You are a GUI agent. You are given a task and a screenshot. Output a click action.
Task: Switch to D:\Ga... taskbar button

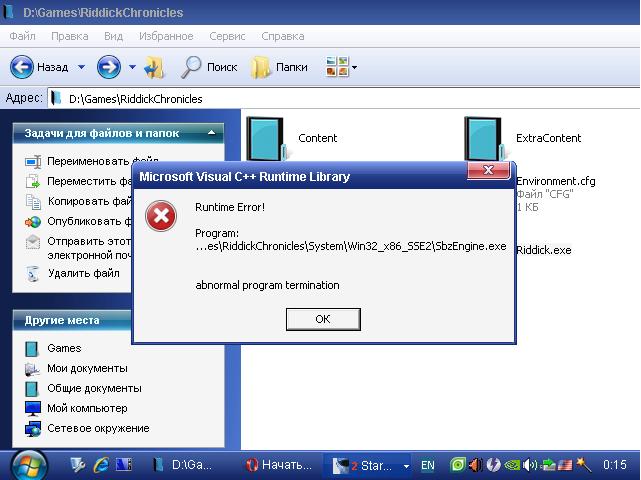point(183,465)
